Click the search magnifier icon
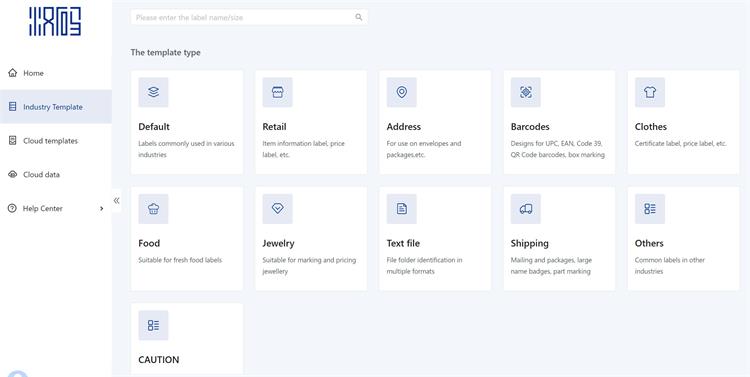Screen dimensions: 750x377 [x=359, y=17]
